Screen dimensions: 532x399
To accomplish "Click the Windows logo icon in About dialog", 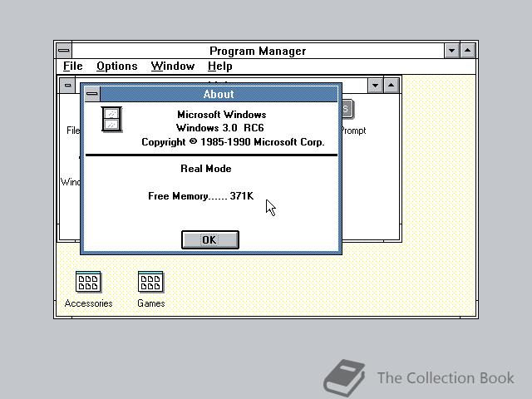I will [x=111, y=120].
